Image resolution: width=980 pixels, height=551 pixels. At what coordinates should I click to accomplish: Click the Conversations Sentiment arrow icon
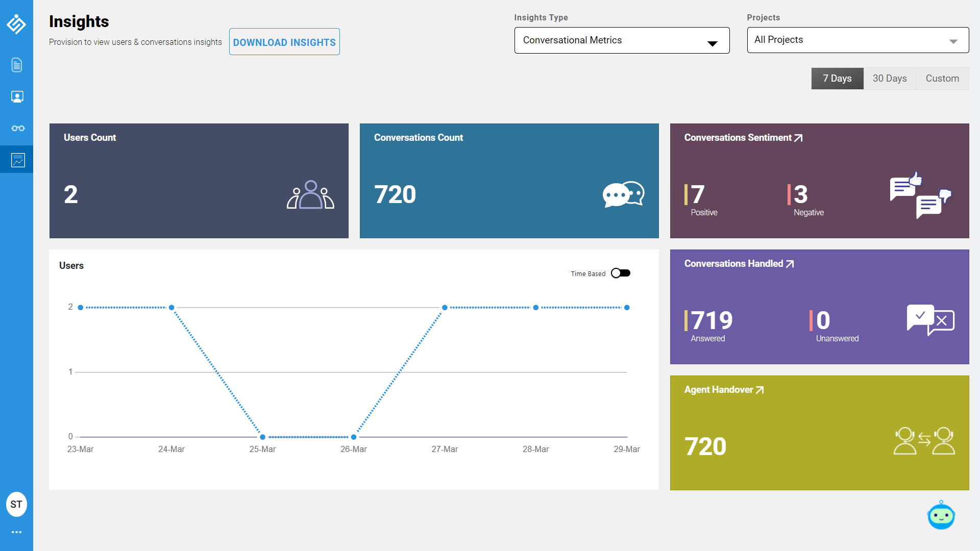[x=798, y=138]
